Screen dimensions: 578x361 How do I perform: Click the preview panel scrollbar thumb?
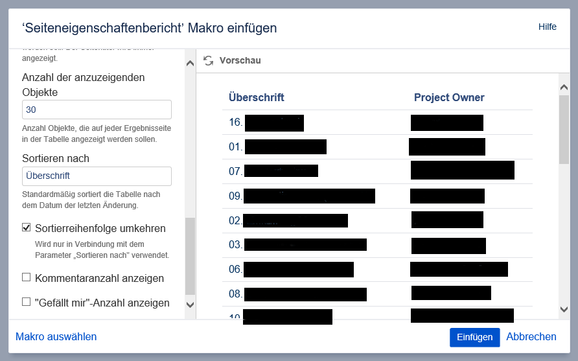tap(564, 129)
